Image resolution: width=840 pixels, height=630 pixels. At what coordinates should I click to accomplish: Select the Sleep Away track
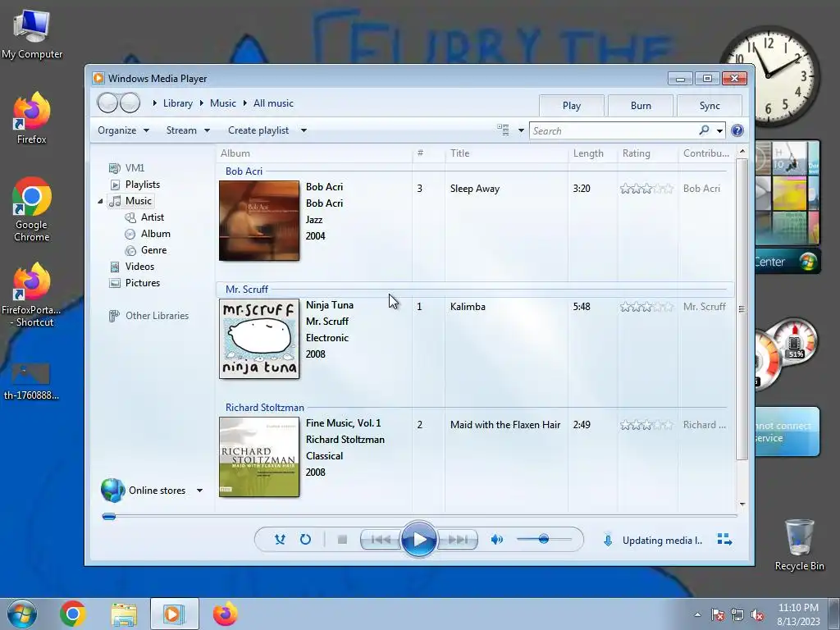point(475,189)
